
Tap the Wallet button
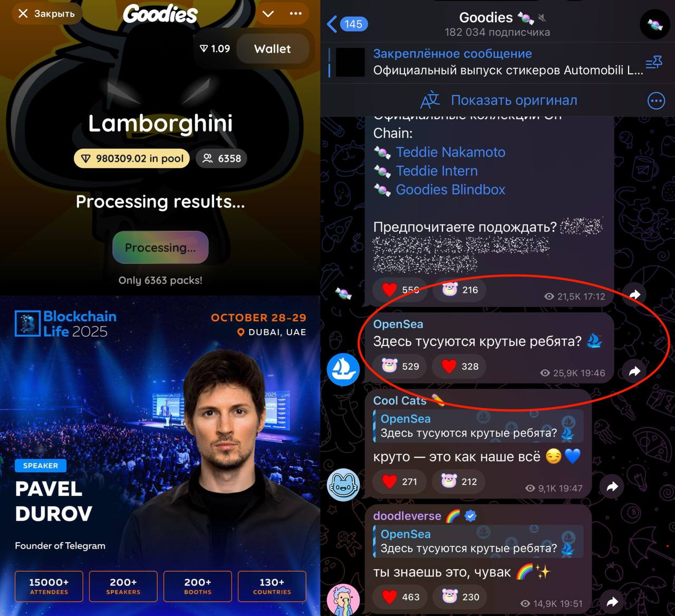coord(272,49)
